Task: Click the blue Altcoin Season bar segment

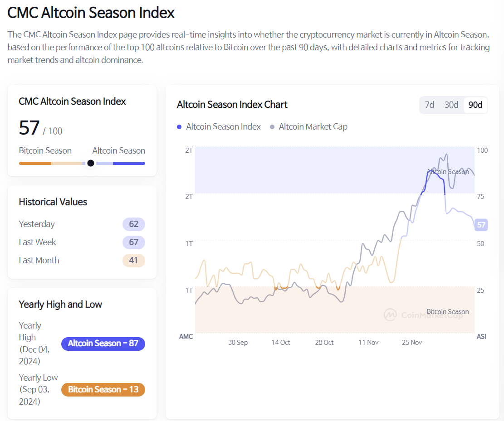Action: pos(129,163)
